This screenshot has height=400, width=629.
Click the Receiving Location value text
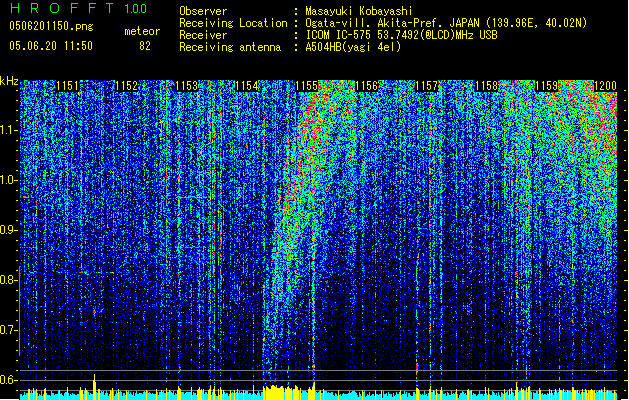(x=446, y=23)
